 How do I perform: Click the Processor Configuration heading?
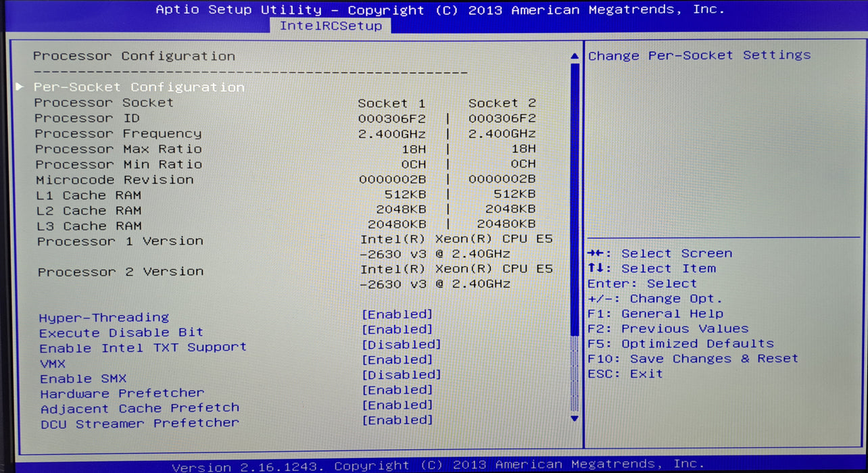pos(135,56)
